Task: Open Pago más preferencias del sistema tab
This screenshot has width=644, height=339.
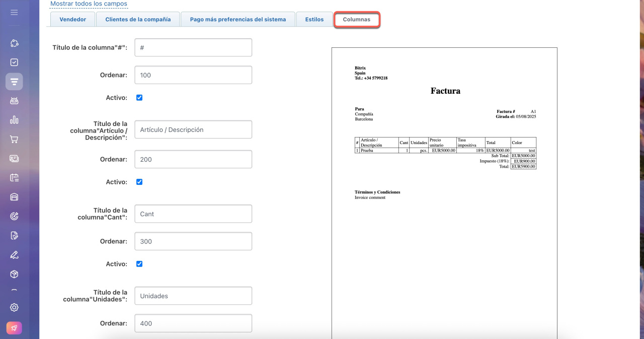Action: [238, 19]
